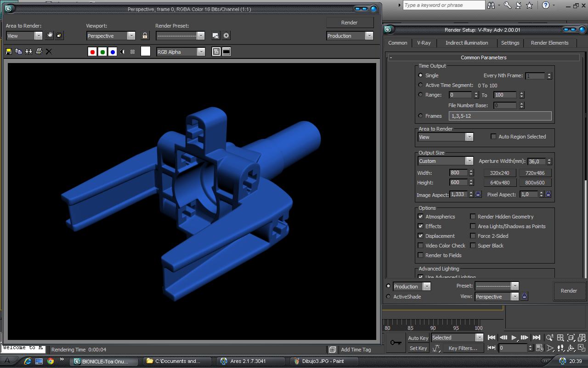
Task: Click the Favorites star icon
Action: (x=529, y=5)
